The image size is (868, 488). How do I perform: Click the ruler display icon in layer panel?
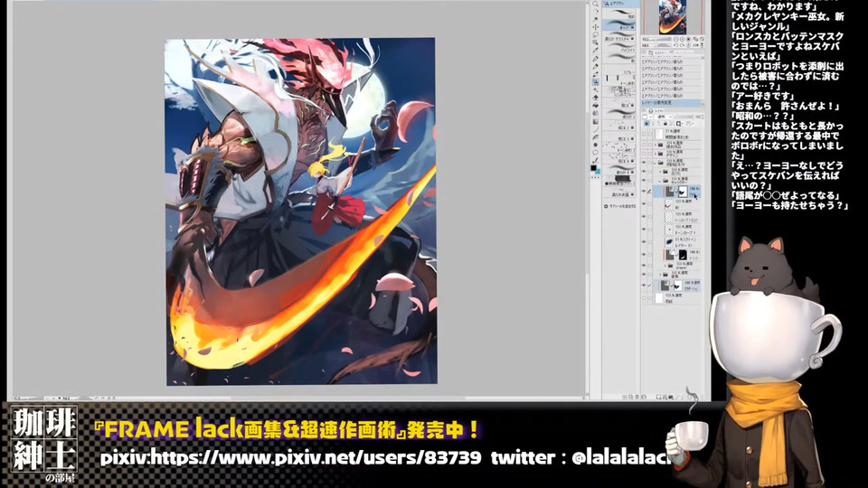point(690,124)
